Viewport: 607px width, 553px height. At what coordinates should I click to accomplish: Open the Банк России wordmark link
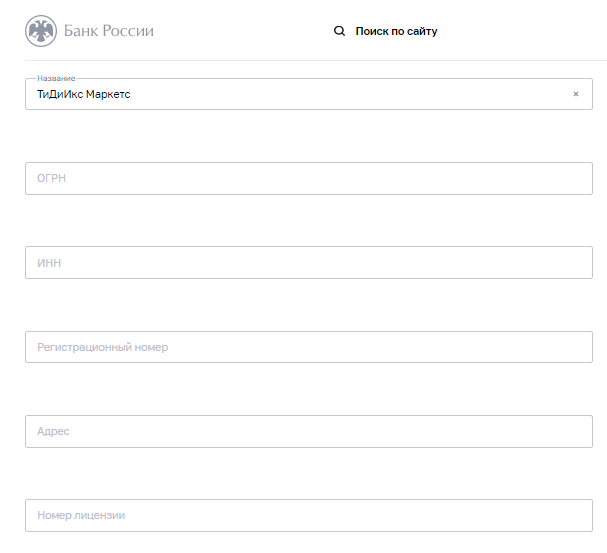coord(109,31)
